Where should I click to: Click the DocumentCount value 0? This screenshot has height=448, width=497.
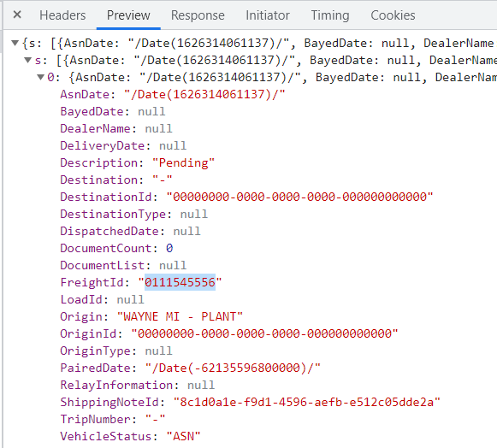pyautogui.click(x=169, y=248)
